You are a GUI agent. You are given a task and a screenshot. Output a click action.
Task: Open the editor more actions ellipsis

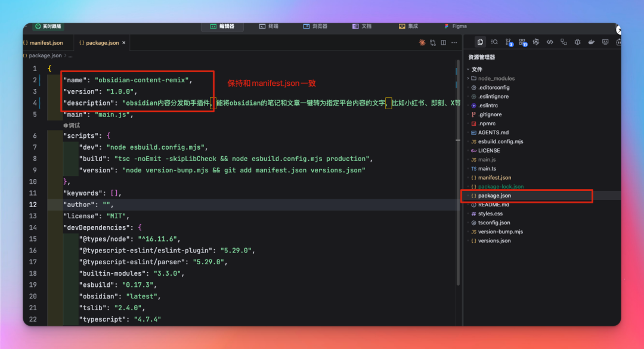(454, 42)
